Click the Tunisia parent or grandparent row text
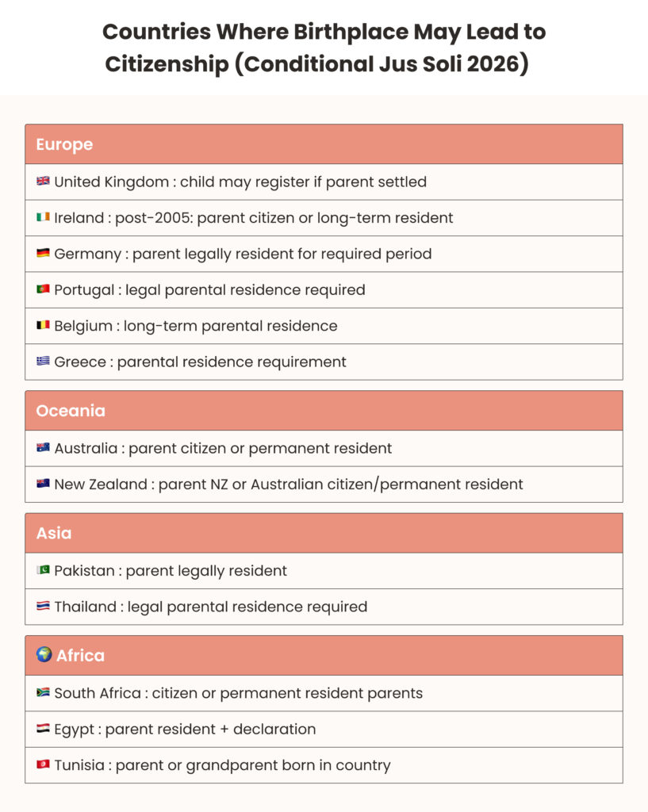This screenshot has height=812, width=648. coord(222,765)
